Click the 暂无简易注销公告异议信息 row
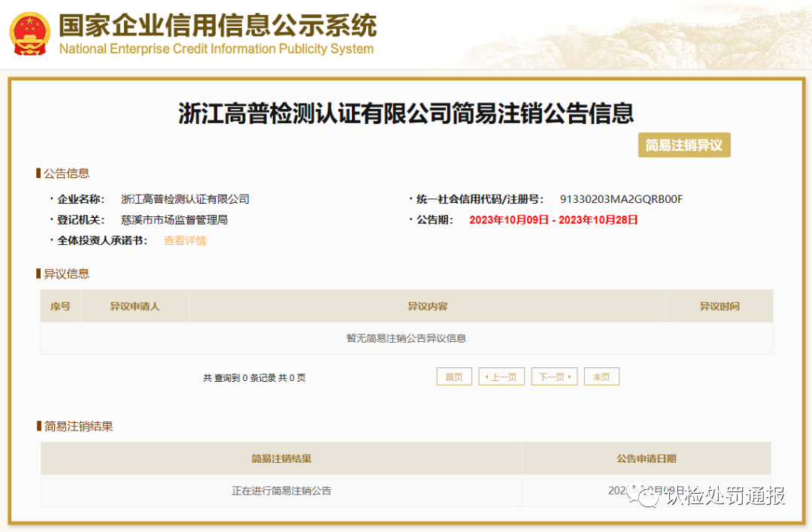The width and height of the screenshot is (812, 532). tap(407, 338)
